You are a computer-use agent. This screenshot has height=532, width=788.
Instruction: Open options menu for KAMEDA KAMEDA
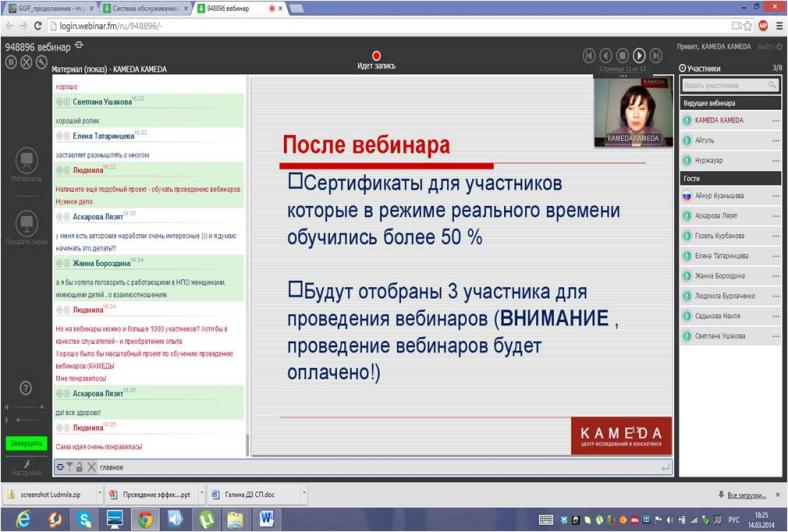(776, 121)
